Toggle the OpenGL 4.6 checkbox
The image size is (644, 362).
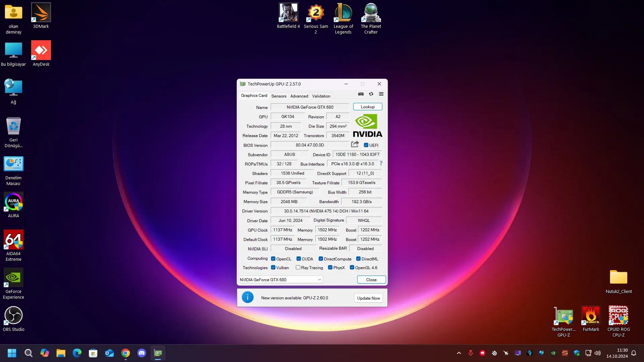click(x=352, y=267)
